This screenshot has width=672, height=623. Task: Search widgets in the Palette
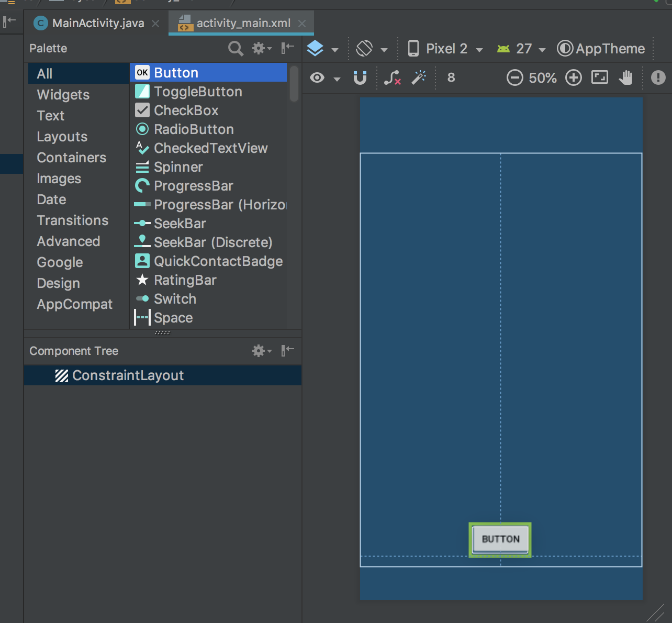236,48
